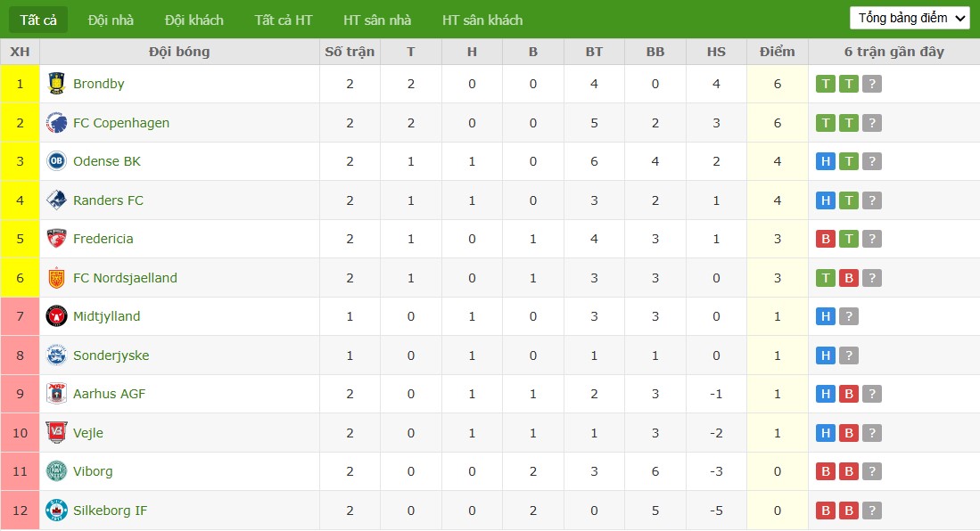The height and width of the screenshot is (531, 980).
Task: Click the Odense BK round OB logo
Action: [x=56, y=161]
